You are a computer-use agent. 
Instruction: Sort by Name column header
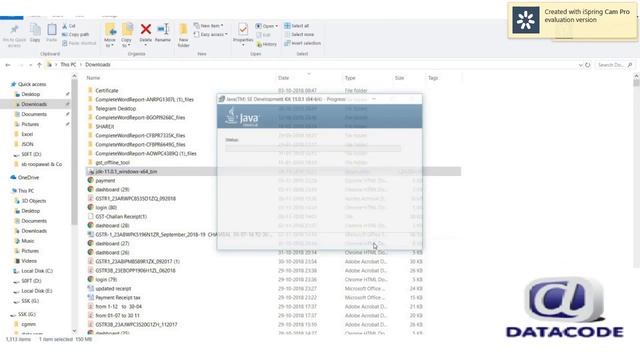pyautogui.click(x=93, y=78)
